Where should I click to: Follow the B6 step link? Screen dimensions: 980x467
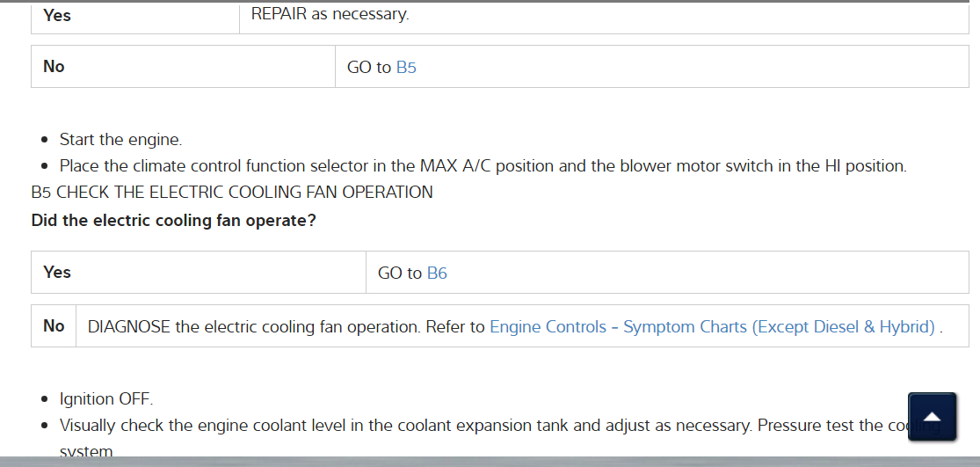click(437, 273)
